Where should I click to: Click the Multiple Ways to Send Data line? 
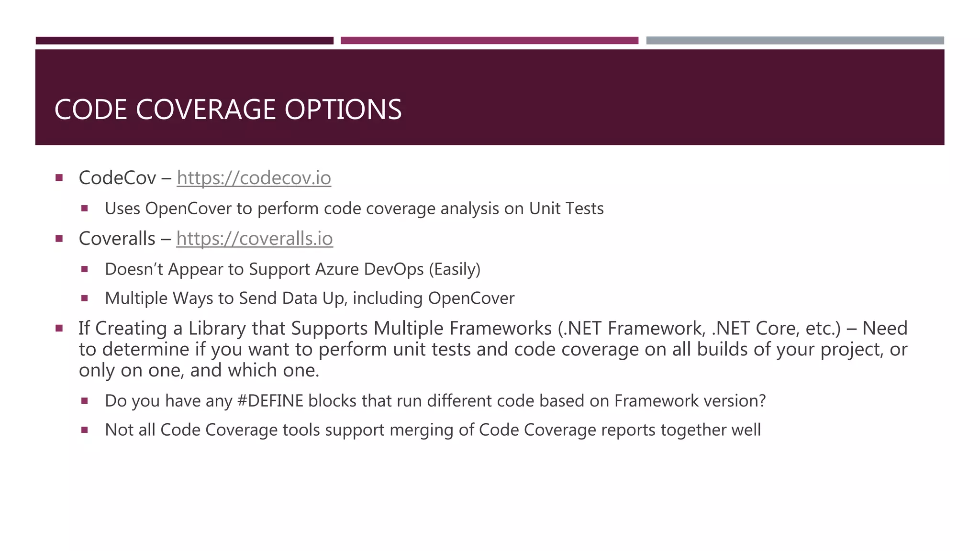coord(310,298)
